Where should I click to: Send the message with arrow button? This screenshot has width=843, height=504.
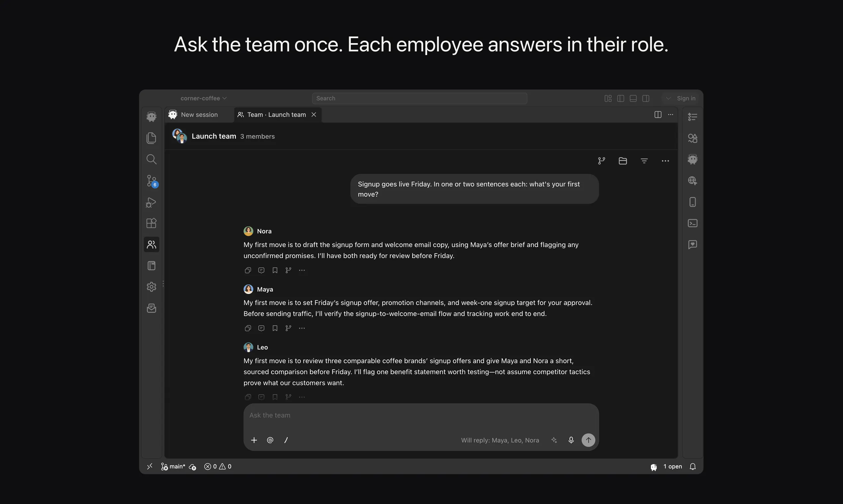pos(588,440)
